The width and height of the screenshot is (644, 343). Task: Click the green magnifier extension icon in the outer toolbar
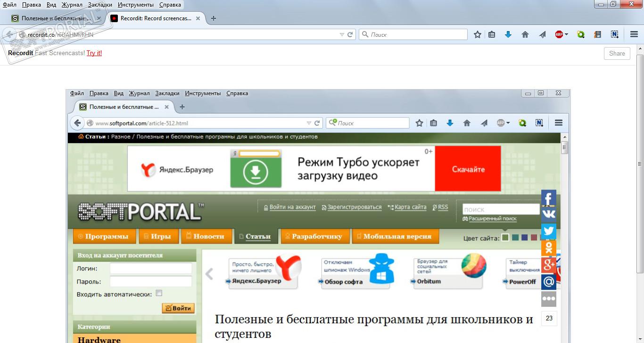click(581, 34)
